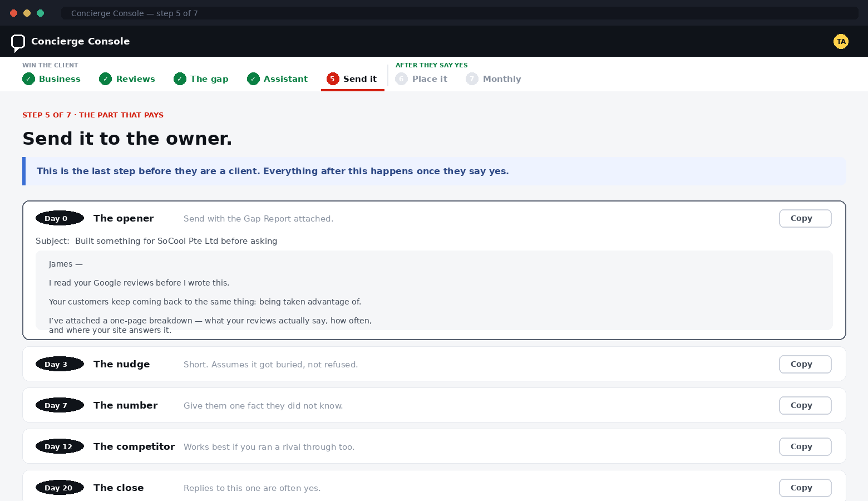Expand The number email card
This screenshot has width=868, height=501.
tap(434, 405)
